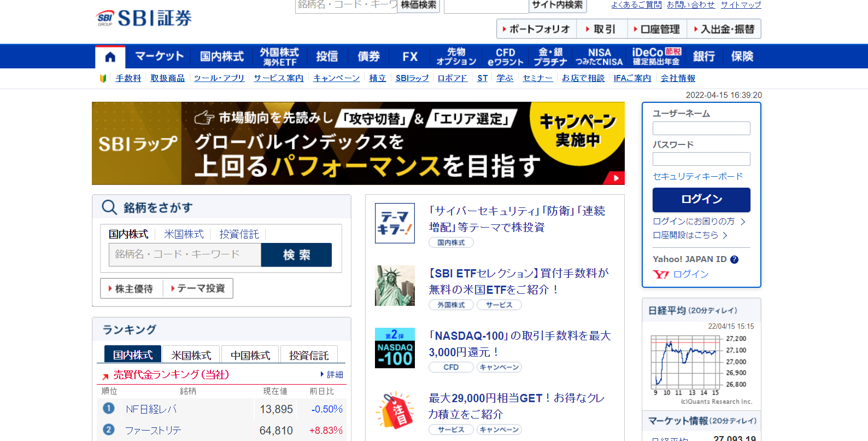Open the FX menu
This screenshot has height=441, width=868.
[410, 56]
